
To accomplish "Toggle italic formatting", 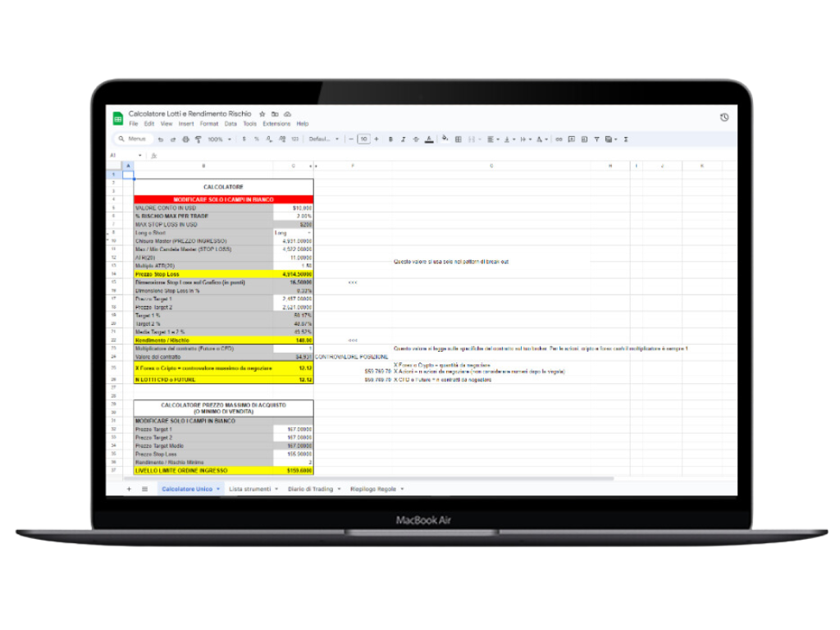I will coord(403,139).
